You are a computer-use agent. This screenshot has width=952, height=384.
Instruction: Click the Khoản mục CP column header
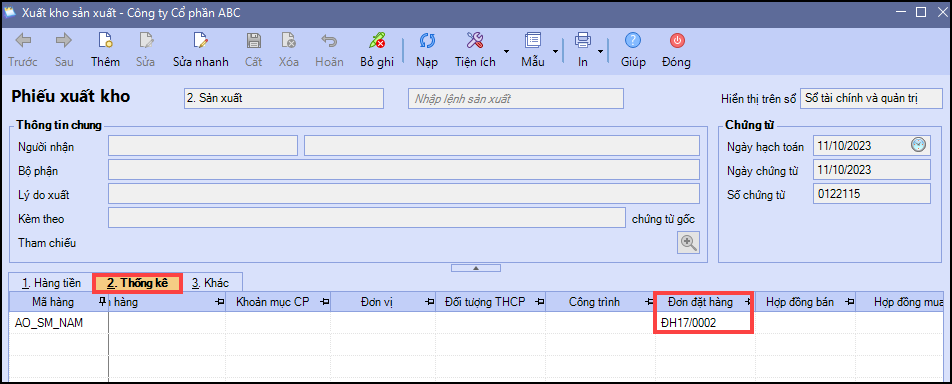coord(278,302)
